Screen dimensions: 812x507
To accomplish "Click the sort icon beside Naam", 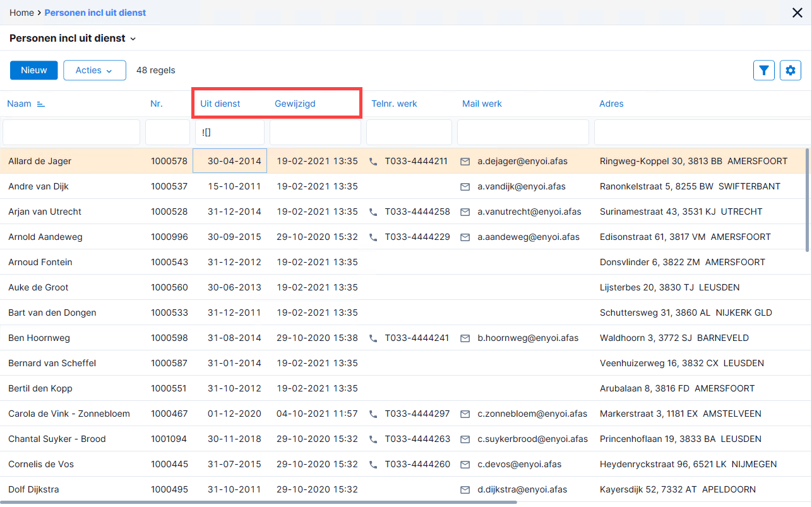I will (x=41, y=104).
